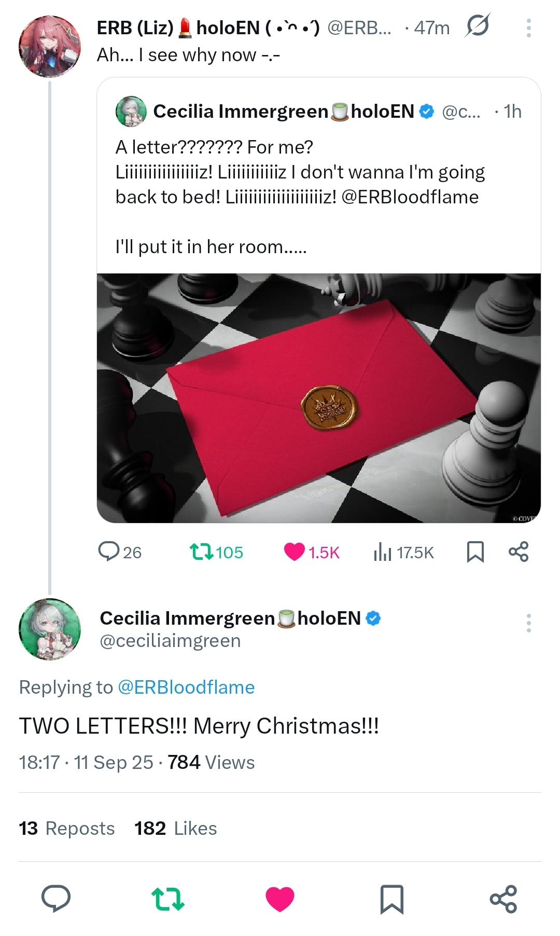Open the Grok slashed-circle icon on ERB's tweet

coord(477,26)
